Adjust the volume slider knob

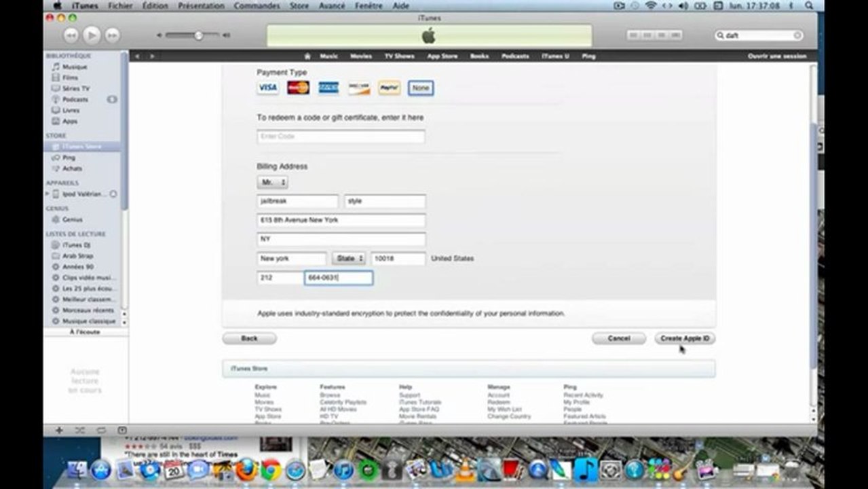click(198, 35)
